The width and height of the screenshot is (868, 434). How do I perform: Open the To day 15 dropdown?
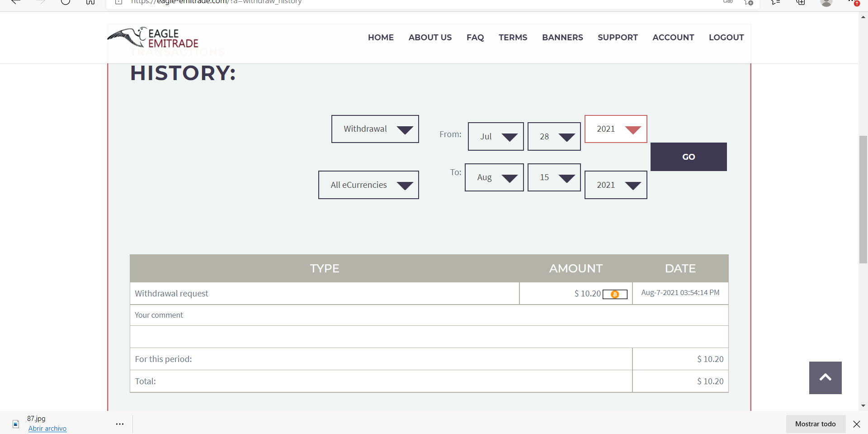click(554, 177)
